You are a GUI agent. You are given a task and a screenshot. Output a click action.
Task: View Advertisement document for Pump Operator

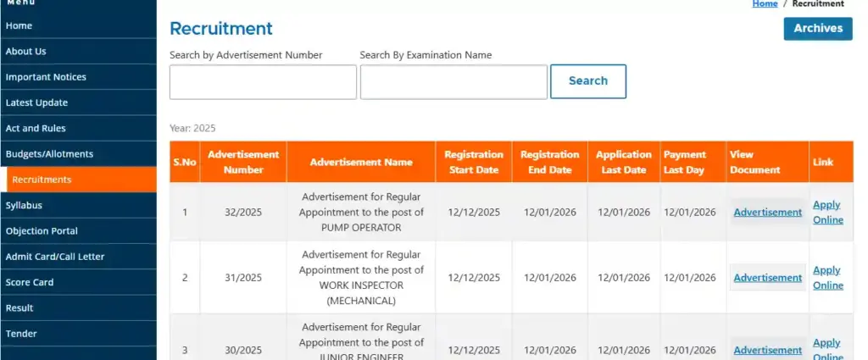pyautogui.click(x=767, y=213)
